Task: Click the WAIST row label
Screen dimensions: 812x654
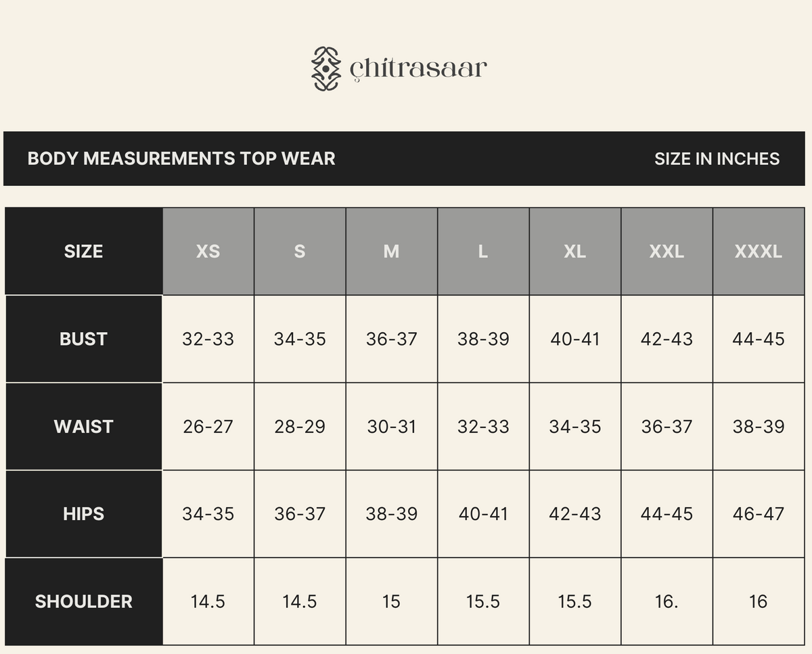Action: (83, 427)
